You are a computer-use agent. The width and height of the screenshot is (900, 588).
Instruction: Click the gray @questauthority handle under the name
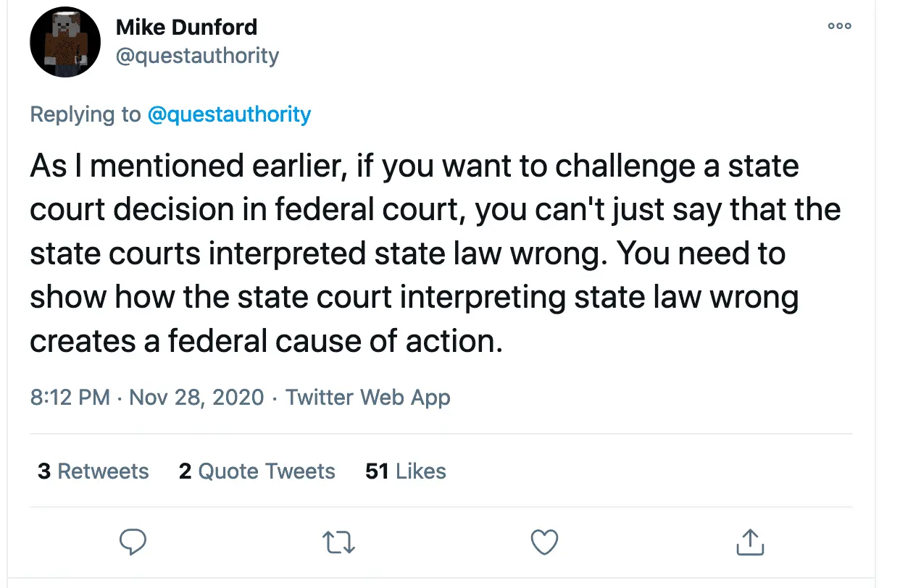(x=197, y=56)
